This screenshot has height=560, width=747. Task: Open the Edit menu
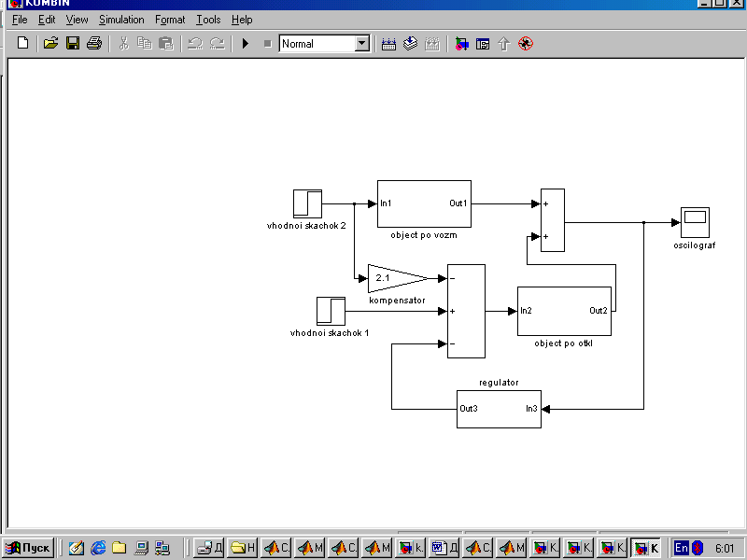[47, 20]
